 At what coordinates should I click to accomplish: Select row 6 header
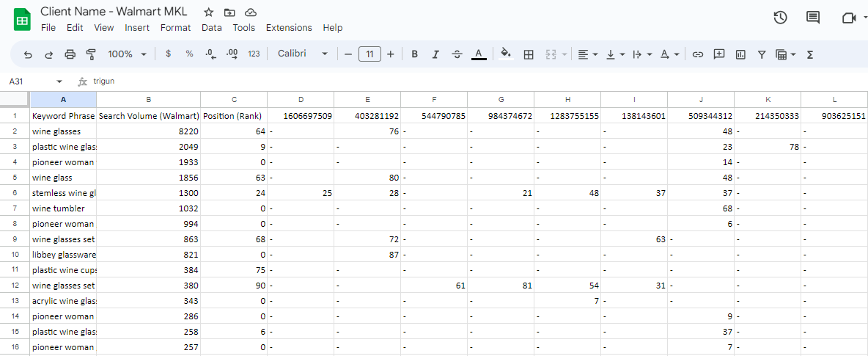(x=15, y=193)
